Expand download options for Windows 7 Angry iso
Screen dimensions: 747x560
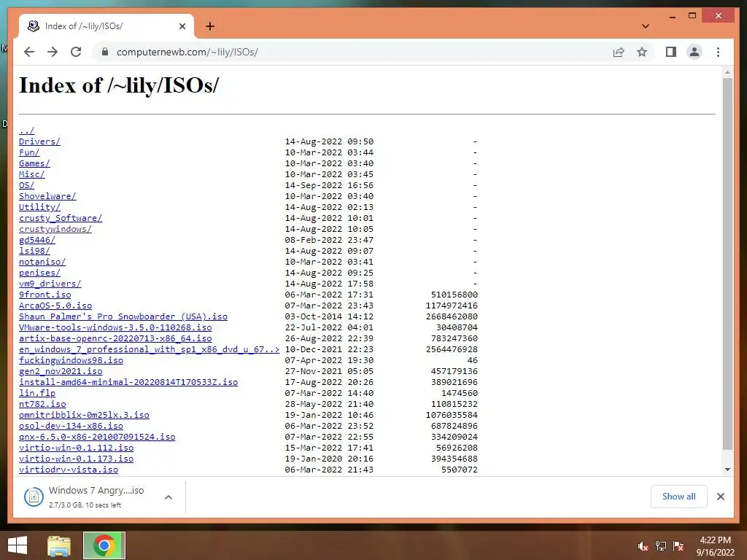169,497
